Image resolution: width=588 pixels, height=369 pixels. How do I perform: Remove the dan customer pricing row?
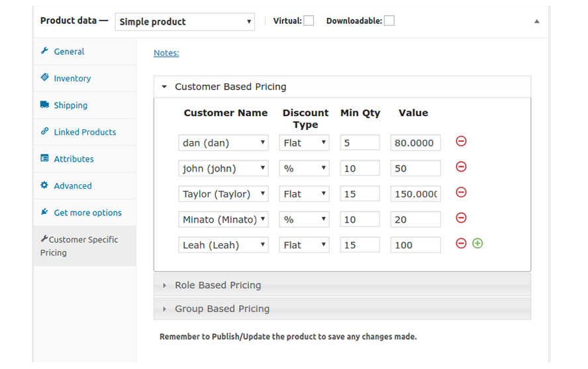pyautogui.click(x=462, y=141)
